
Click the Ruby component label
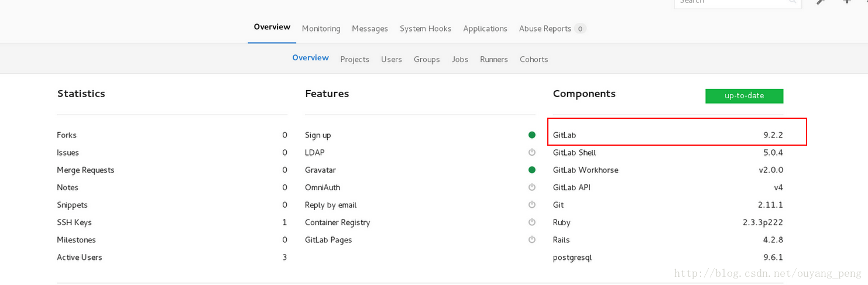(561, 223)
